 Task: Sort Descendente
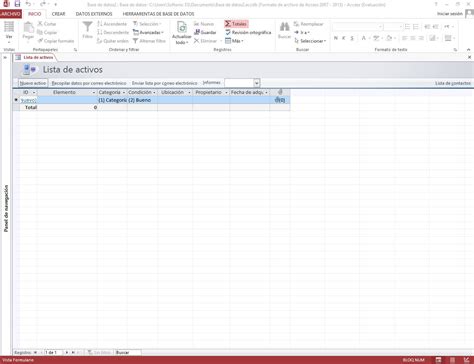[113, 32]
